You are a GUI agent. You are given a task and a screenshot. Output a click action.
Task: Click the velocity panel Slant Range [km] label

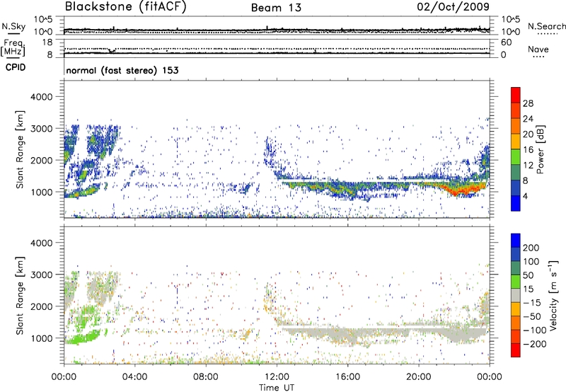(x=20, y=295)
